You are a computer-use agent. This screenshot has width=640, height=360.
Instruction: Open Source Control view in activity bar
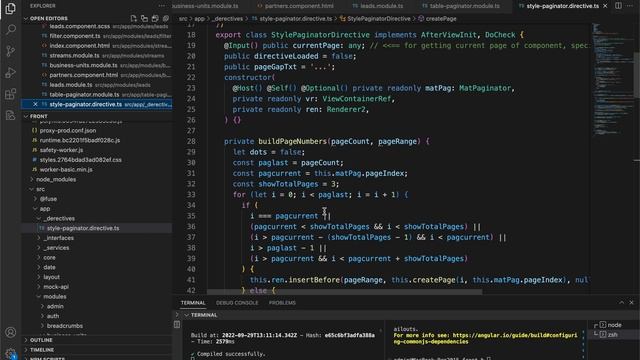11,51
